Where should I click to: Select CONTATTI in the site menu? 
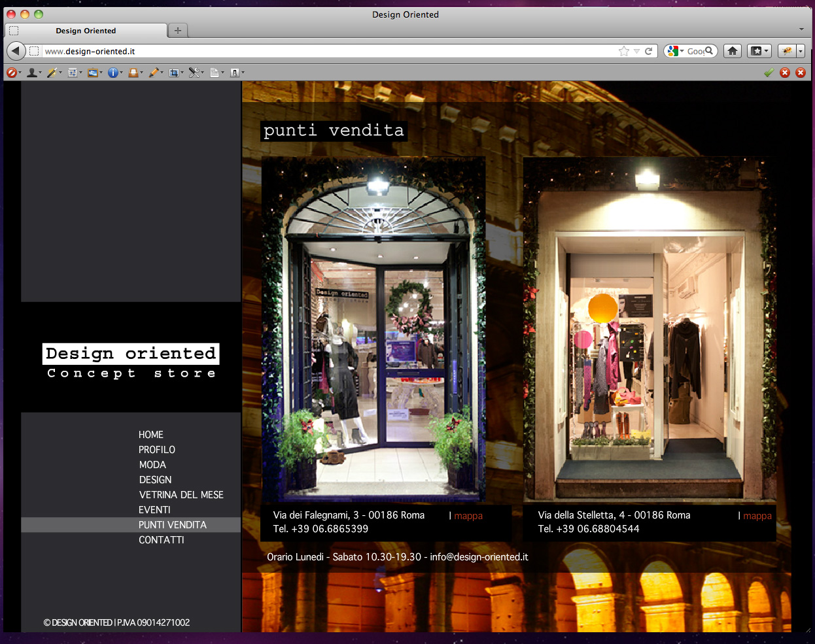tap(161, 540)
